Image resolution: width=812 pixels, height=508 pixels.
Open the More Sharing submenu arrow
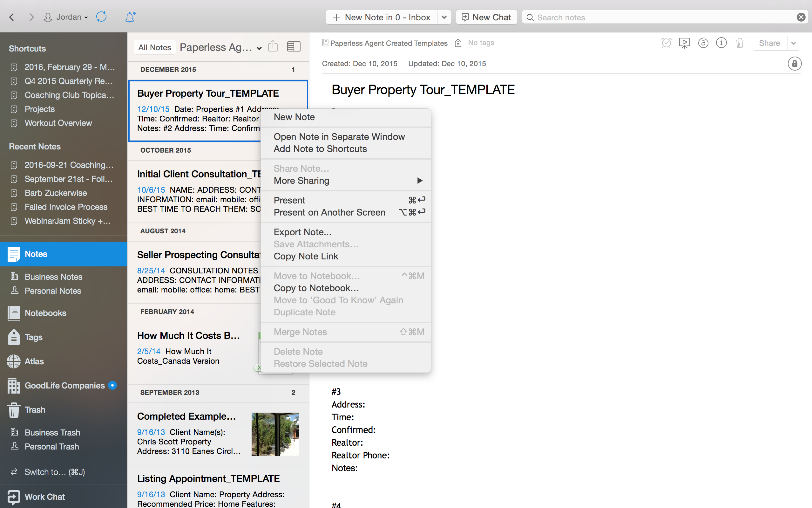(419, 181)
